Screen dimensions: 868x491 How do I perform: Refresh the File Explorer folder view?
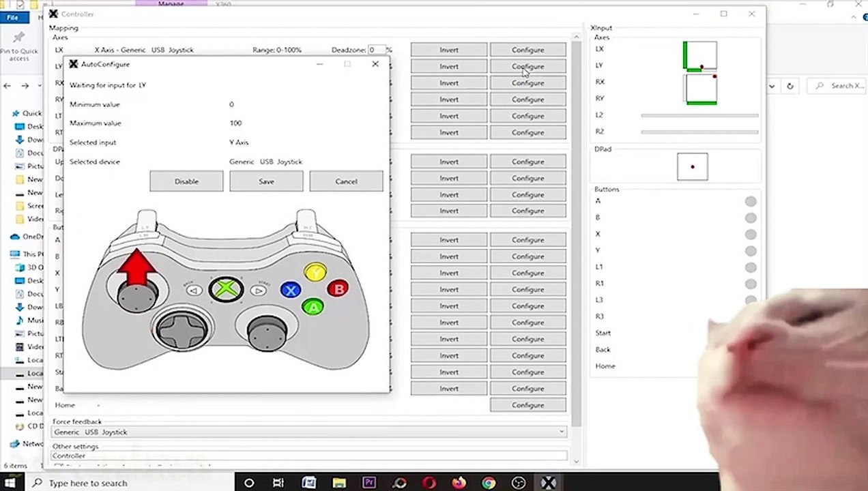pyautogui.click(x=790, y=86)
